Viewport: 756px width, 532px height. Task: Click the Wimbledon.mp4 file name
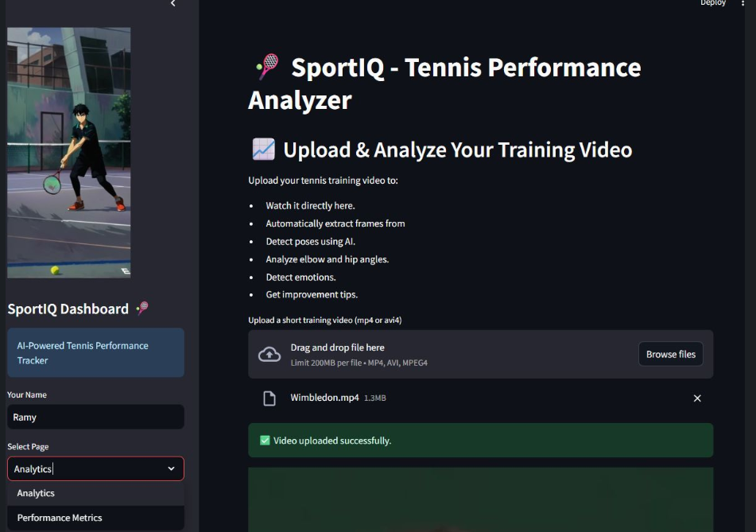point(324,398)
